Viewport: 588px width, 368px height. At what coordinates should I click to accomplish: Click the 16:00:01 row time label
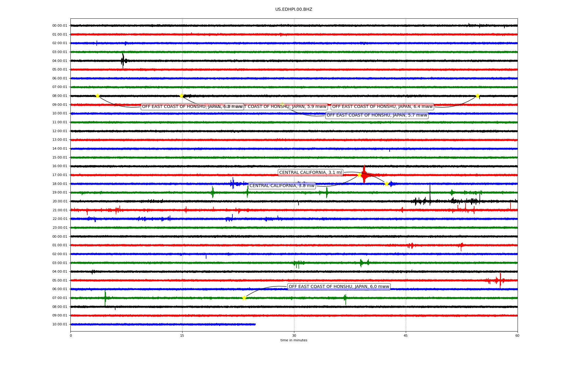click(60, 166)
